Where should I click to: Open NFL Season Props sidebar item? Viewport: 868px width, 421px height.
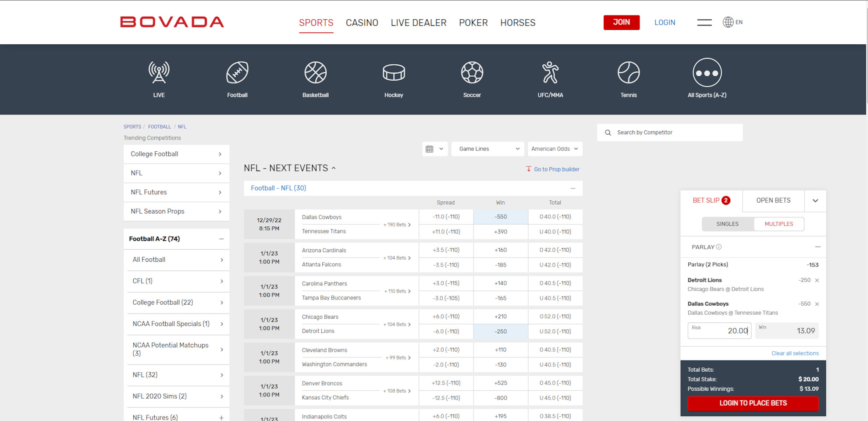pos(176,211)
